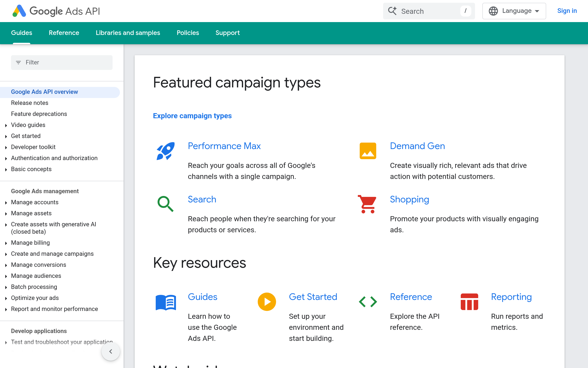Open the Support tab
588x368 pixels.
[x=227, y=33]
